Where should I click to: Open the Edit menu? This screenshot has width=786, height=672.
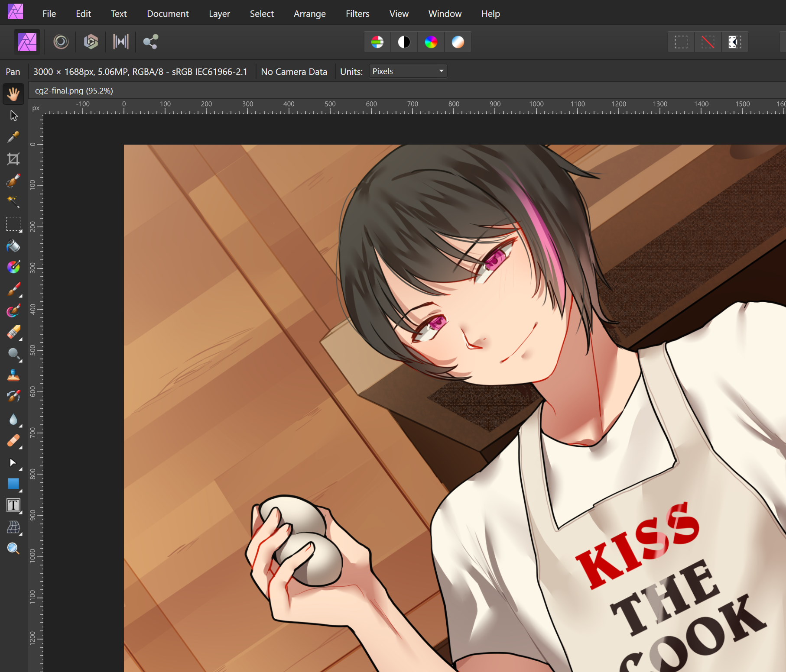pos(84,13)
